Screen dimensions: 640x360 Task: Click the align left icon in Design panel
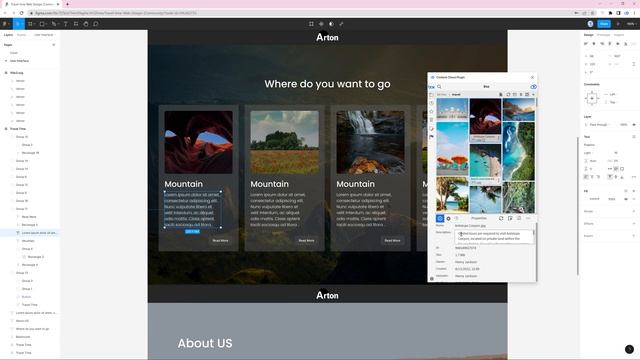click(586, 44)
